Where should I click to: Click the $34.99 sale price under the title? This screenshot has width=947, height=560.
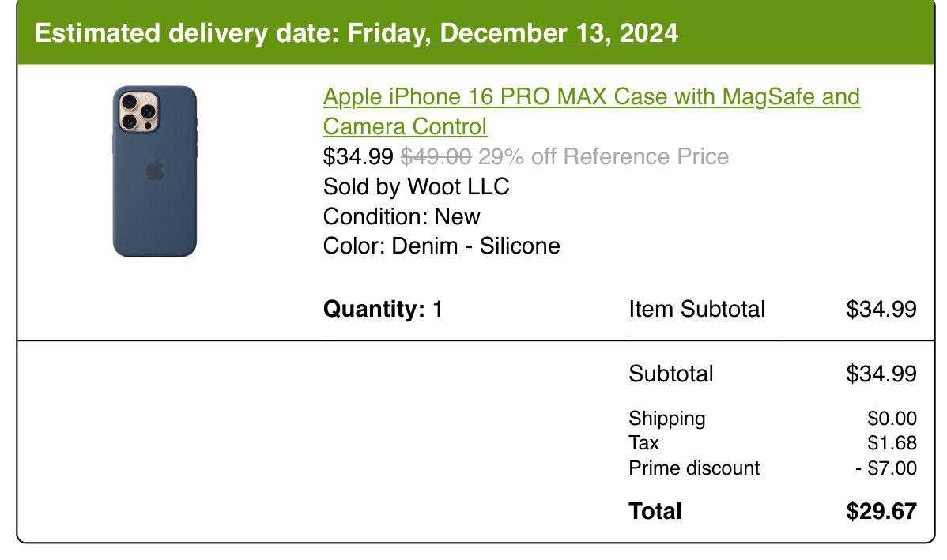click(x=358, y=156)
